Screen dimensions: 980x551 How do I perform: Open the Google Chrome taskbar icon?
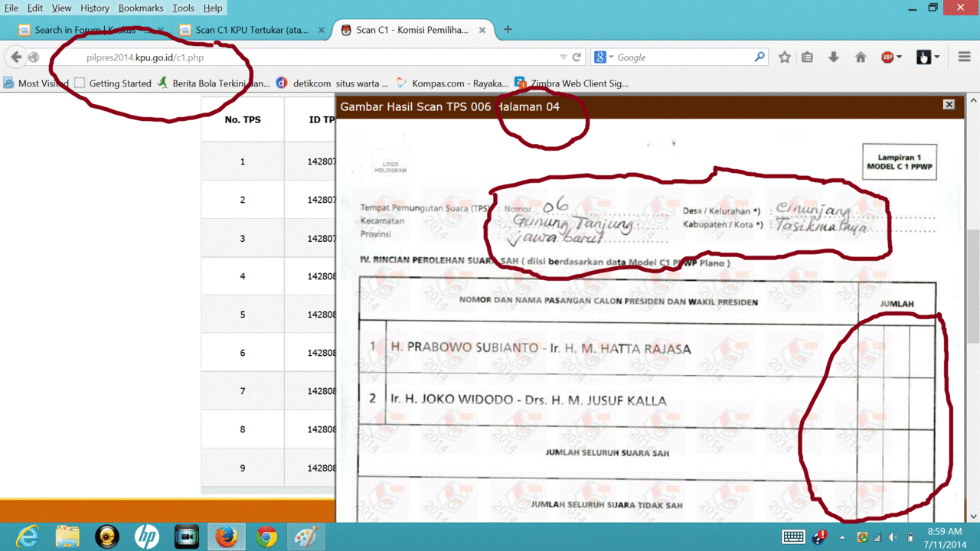pos(266,536)
